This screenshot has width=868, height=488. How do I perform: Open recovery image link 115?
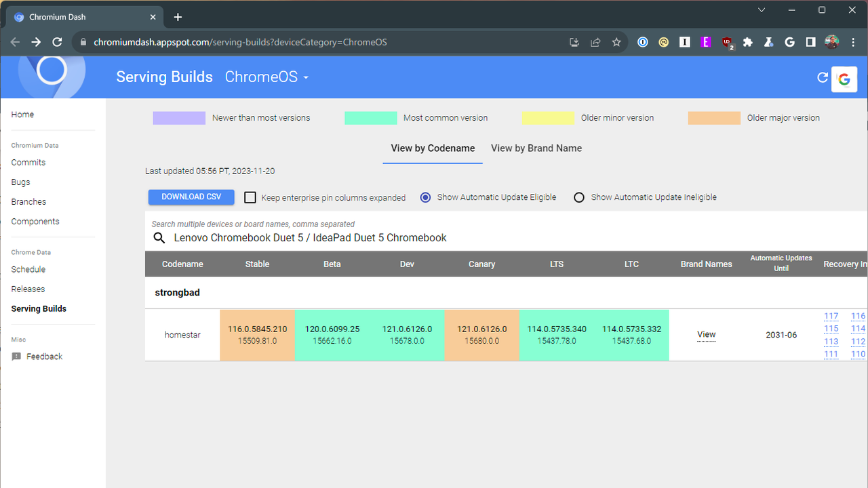point(831,329)
